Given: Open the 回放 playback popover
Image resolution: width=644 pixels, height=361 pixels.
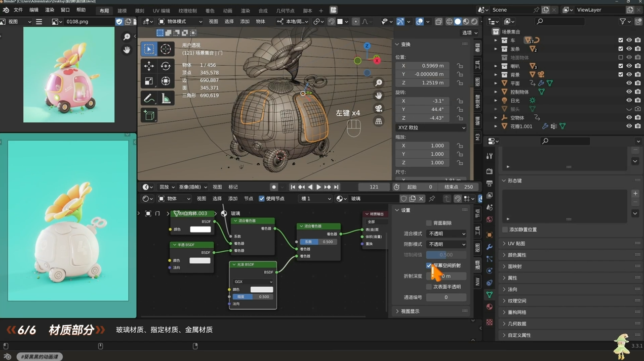Looking at the screenshot, I should (x=167, y=187).
